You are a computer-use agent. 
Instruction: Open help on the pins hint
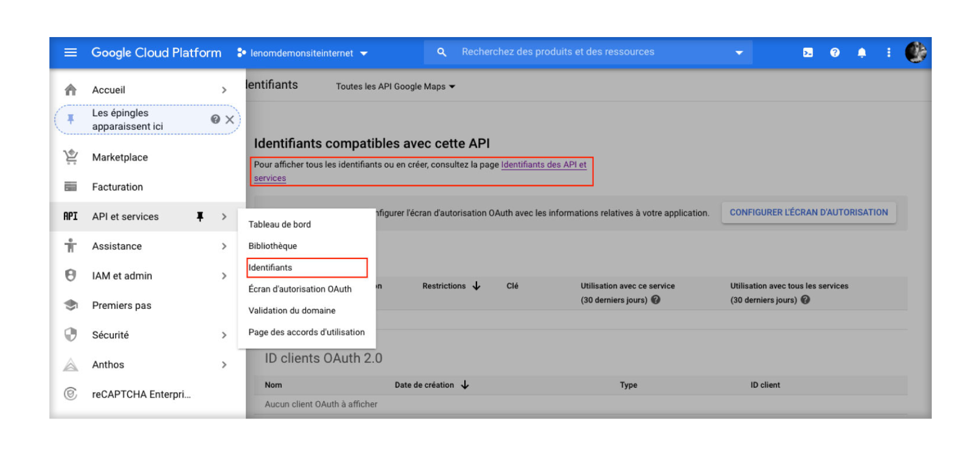[215, 119]
